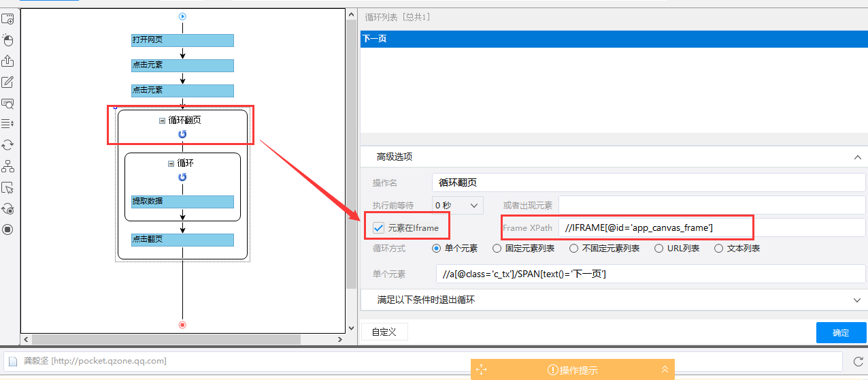Viewport: 868px width, 380px height.
Task: Select the 点击翻页 workflow step
Action: 182,240
